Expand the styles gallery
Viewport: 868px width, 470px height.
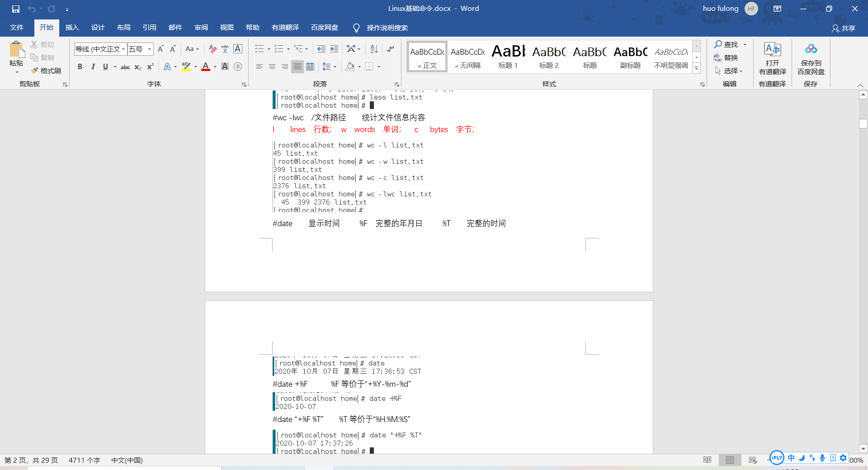(x=697, y=68)
